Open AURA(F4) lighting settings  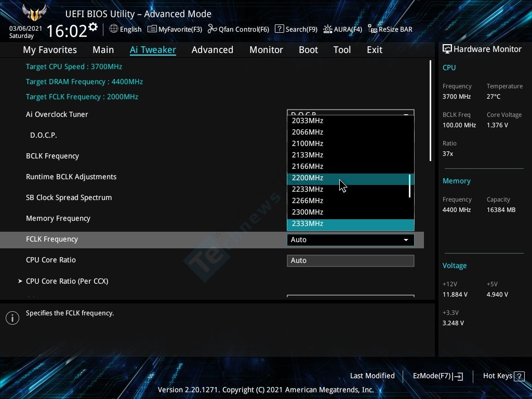(x=342, y=29)
